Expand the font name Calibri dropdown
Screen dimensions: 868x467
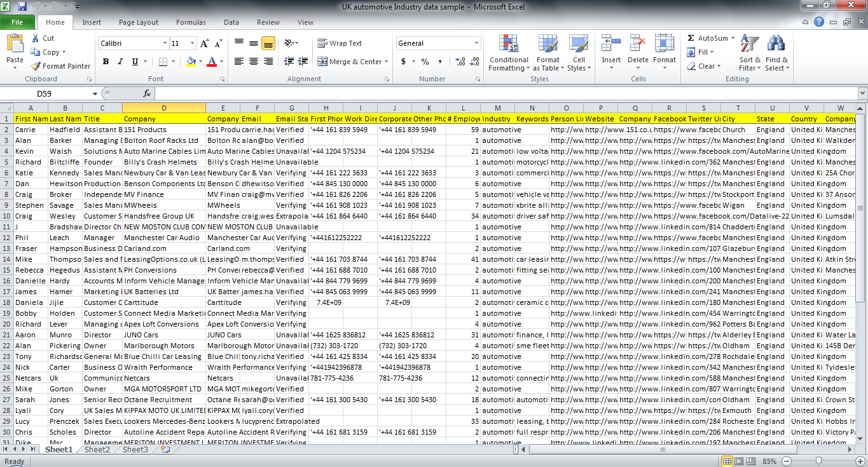(165, 43)
